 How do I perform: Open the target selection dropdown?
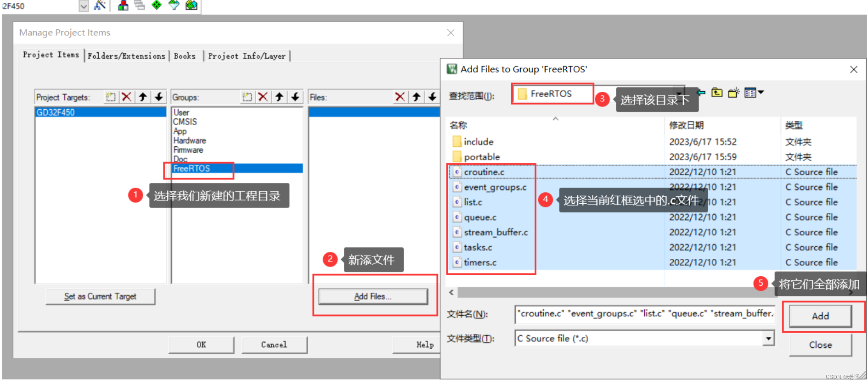(x=84, y=6)
